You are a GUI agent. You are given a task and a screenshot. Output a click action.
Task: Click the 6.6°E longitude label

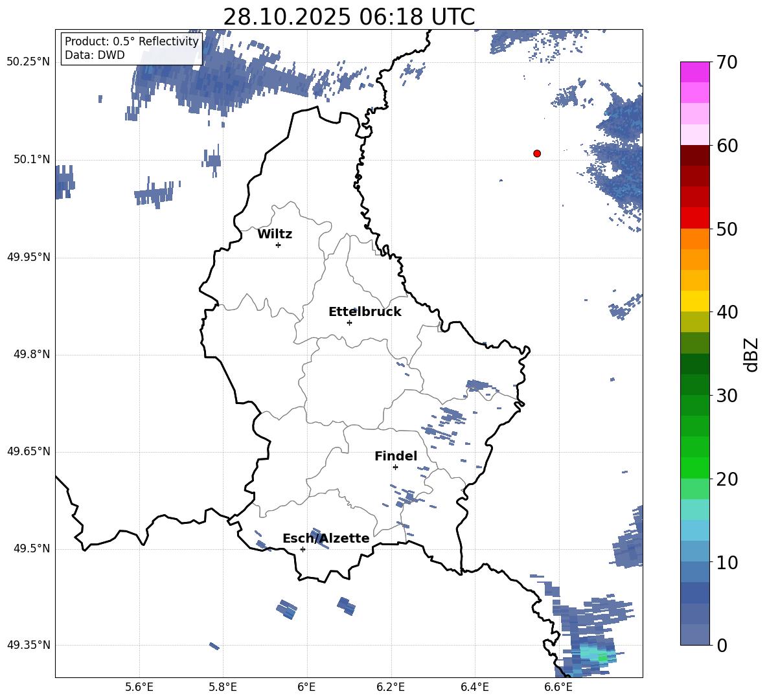[x=558, y=687]
